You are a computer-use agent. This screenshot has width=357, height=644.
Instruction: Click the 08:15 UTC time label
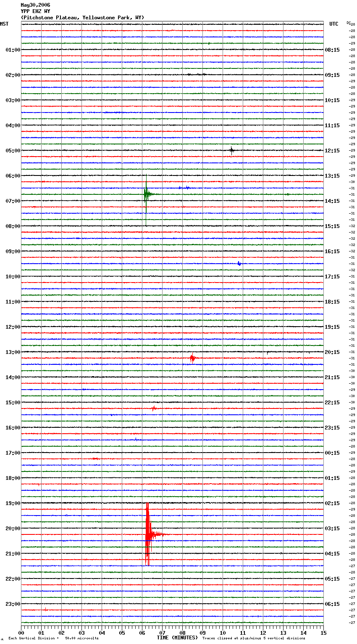(x=332, y=50)
